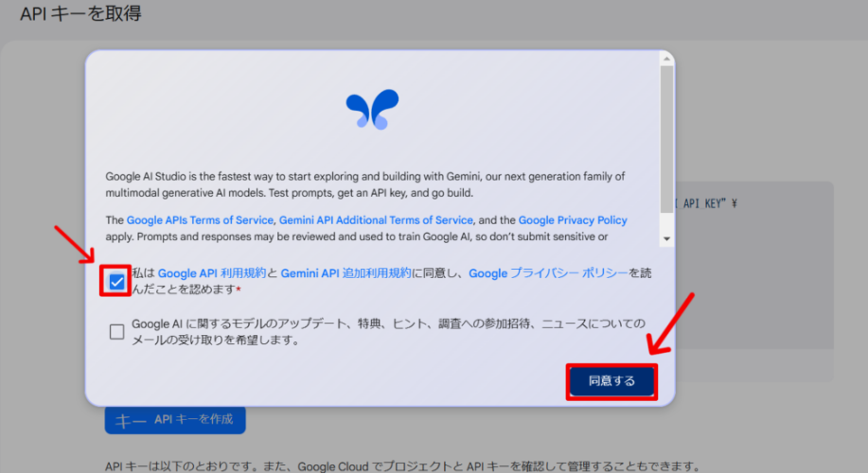The width and height of the screenshot is (868, 473).
Task: Click the 同意する button
Action: click(x=611, y=381)
